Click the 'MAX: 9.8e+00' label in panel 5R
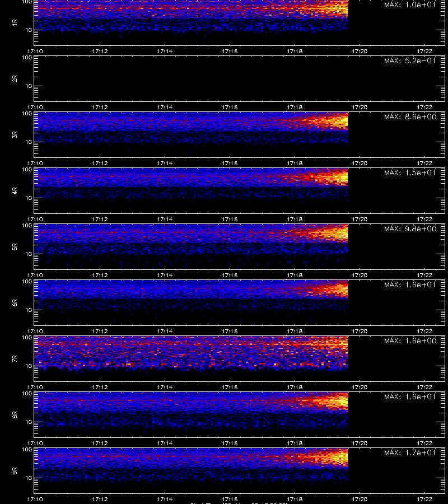Viewport: 448px width, 504px height. [x=410, y=228]
